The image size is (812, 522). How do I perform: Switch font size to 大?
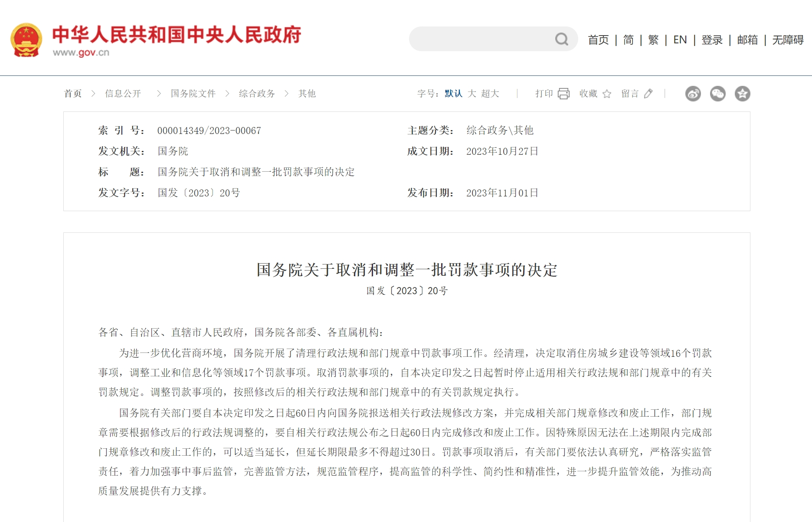pos(472,94)
